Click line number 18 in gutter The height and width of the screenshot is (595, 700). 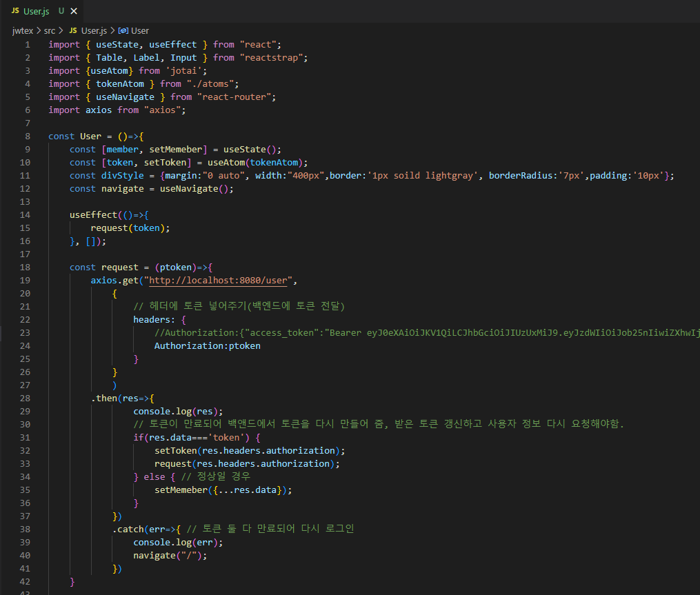(25, 267)
